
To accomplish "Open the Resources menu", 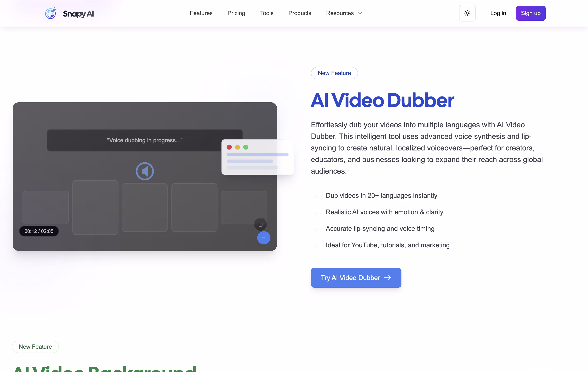I will point(340,13).
